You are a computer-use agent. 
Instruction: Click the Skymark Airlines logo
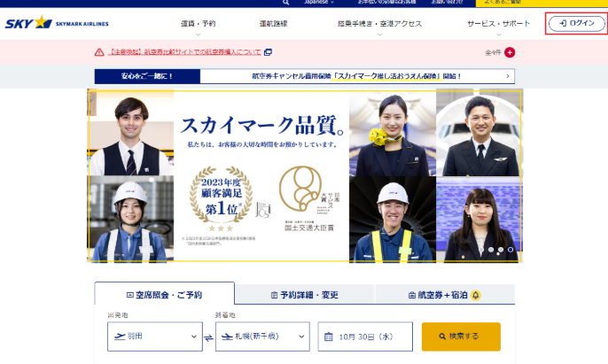(57, 23)
